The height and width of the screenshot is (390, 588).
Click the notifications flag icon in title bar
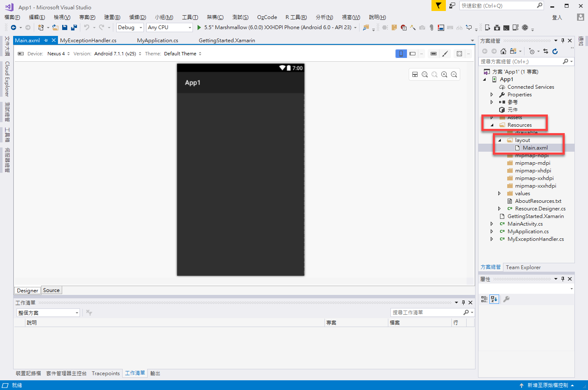coord(438,5)
